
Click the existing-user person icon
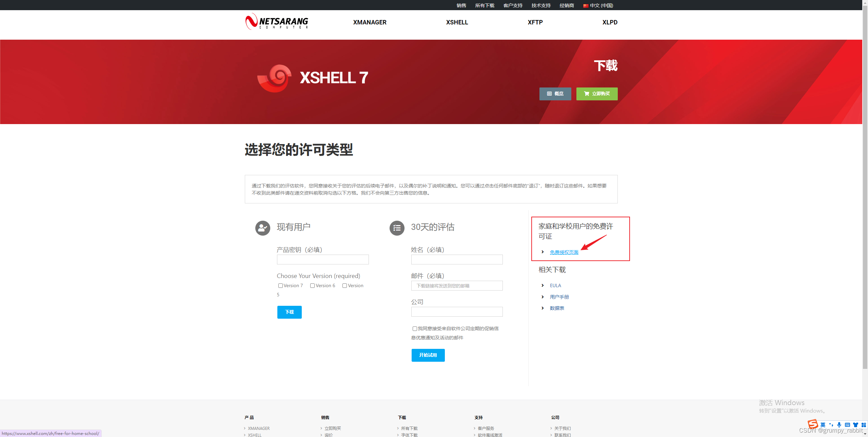coord(262,228)
